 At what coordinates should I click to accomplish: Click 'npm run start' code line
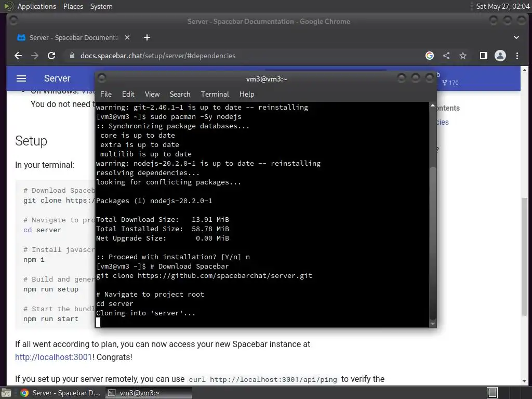point(51,318)
